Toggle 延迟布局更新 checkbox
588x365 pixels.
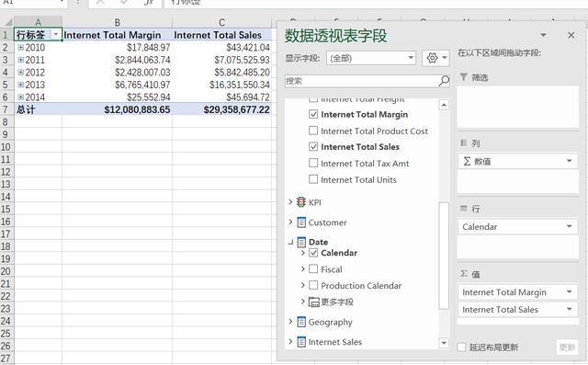461,347
